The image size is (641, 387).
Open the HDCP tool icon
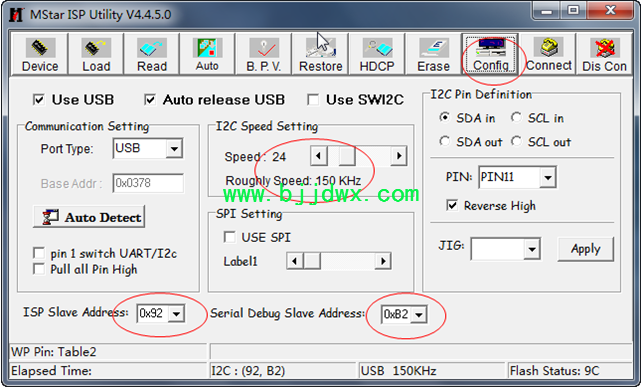(377, 48)
